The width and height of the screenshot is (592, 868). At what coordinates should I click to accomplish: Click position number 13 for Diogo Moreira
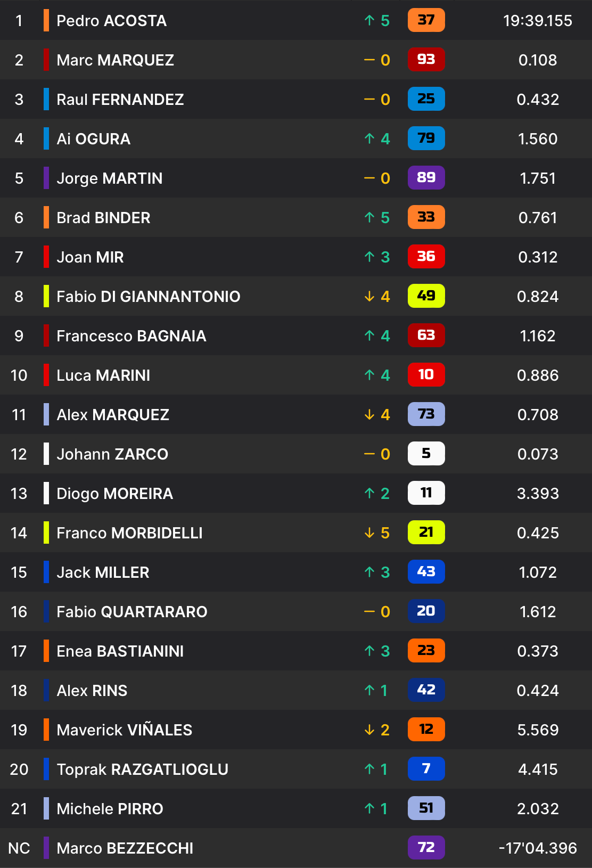[x=19, y=494]
